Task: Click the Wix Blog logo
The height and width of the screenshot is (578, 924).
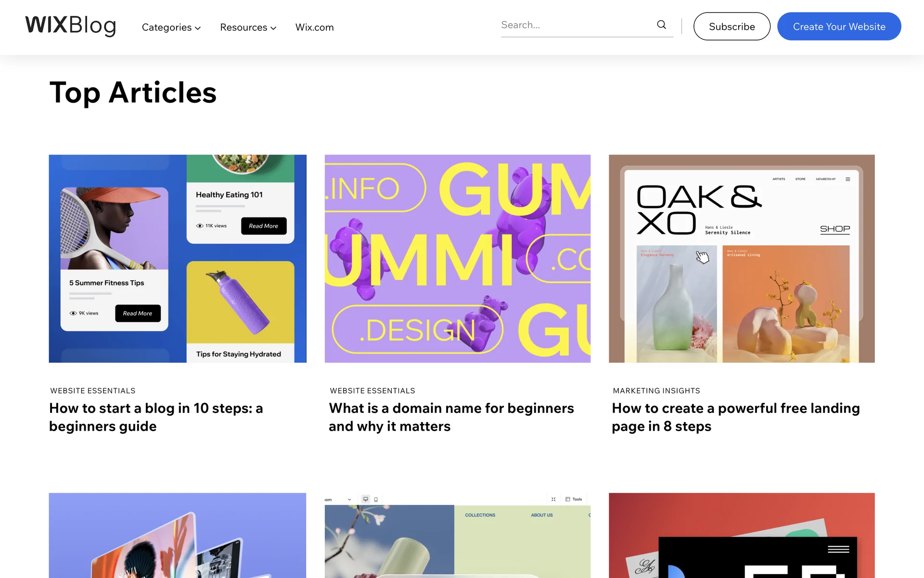Action: [x=71, y=26]
